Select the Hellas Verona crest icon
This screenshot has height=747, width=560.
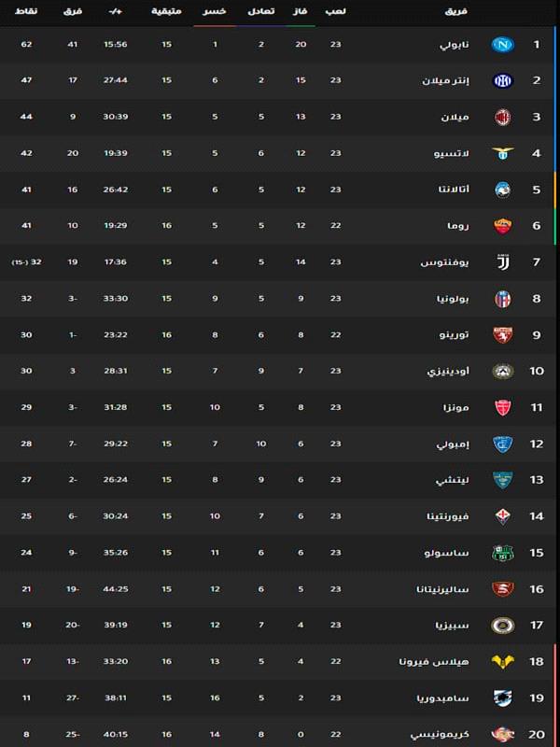(503, 661)
